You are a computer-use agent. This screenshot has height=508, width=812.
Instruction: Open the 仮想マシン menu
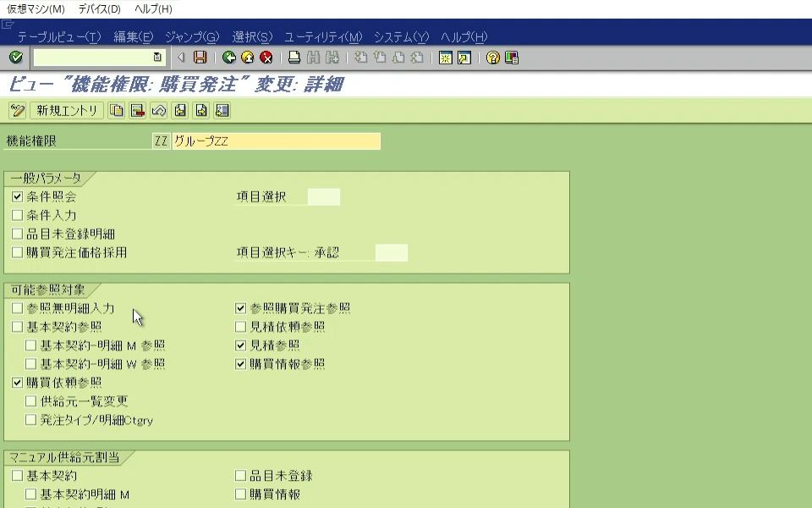(x=36, y=8)
